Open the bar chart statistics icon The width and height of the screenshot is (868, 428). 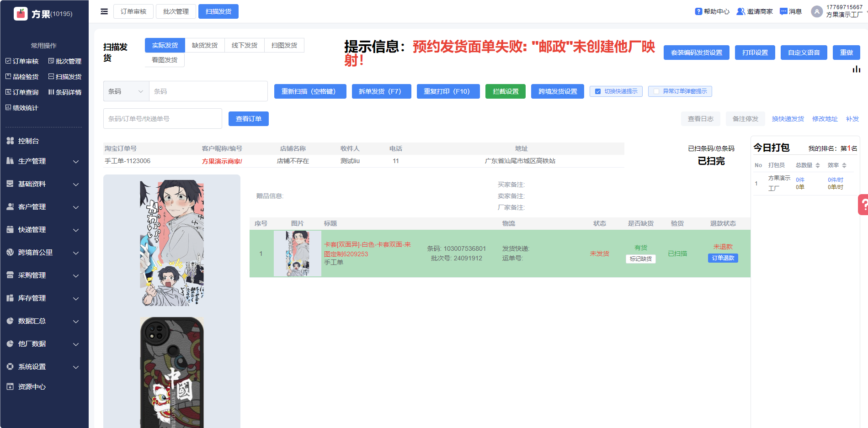point(856,69)
